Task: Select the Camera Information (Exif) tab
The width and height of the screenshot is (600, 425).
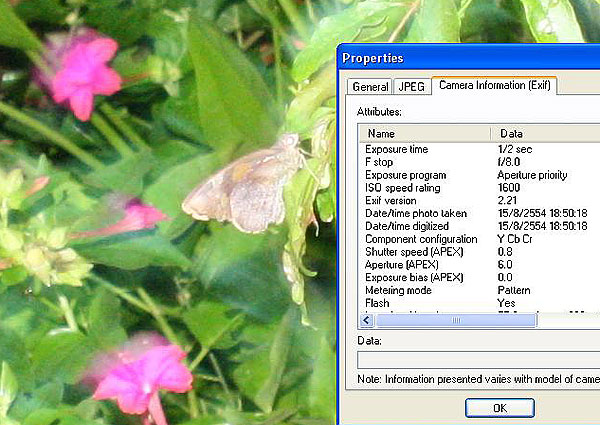Action: click(494, 85)
